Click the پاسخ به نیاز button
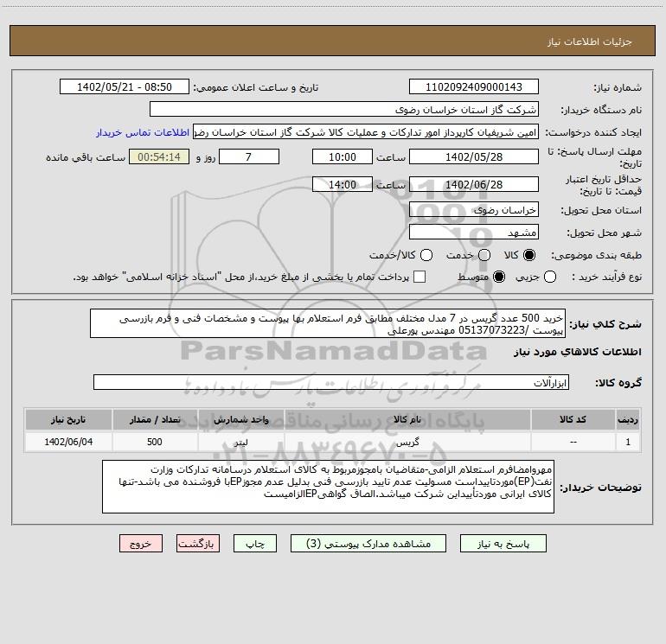This screenshot has width=666, height=644. click(503, 544)
